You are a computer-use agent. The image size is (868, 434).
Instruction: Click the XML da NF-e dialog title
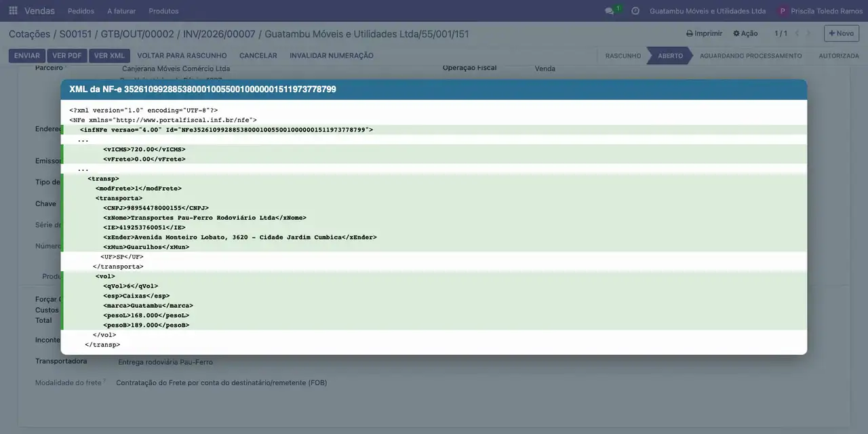tap(202, 90)
